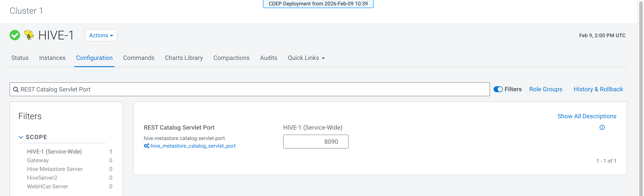Image resolution: width=644 pixels, height=196 pixels.
Task: Collapse the SCOPE filter section
Action: pos(21,137)
